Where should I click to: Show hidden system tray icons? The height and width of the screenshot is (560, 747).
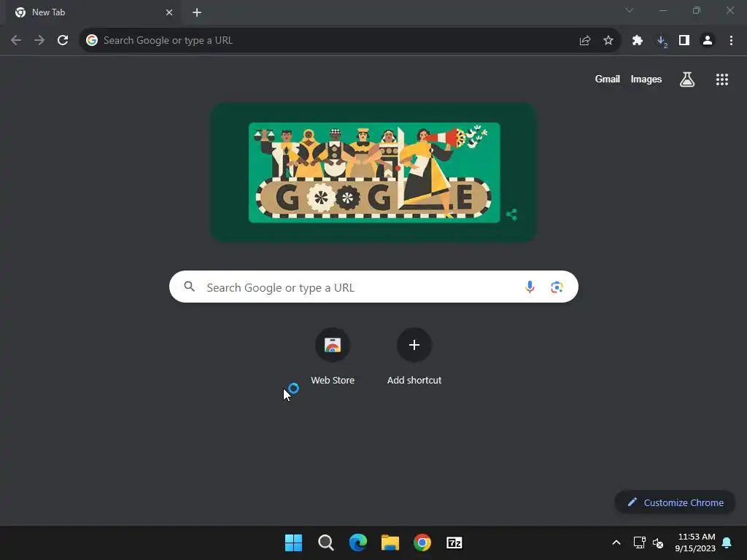[616, 542]
